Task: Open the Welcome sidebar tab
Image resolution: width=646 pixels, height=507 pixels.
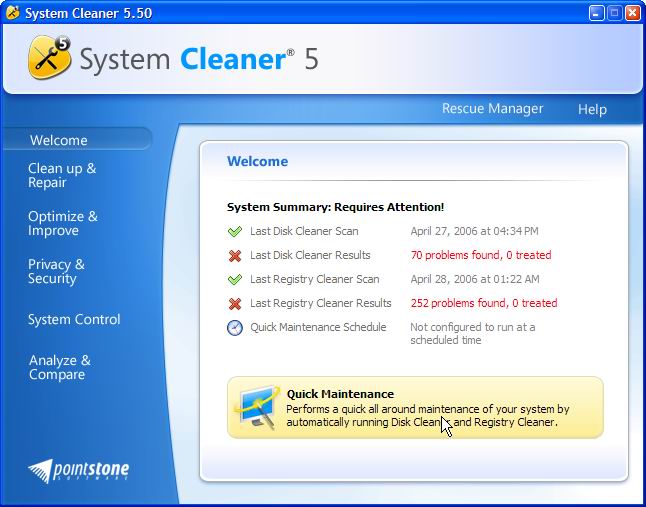Action: tap(59, 141)
